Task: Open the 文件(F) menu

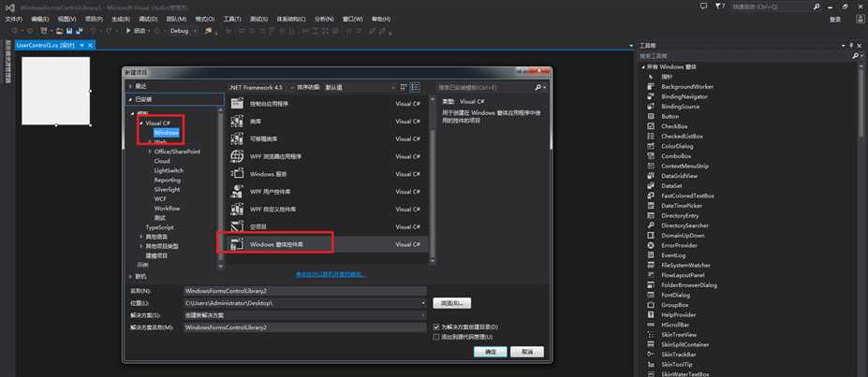Action: coord(14,19)
